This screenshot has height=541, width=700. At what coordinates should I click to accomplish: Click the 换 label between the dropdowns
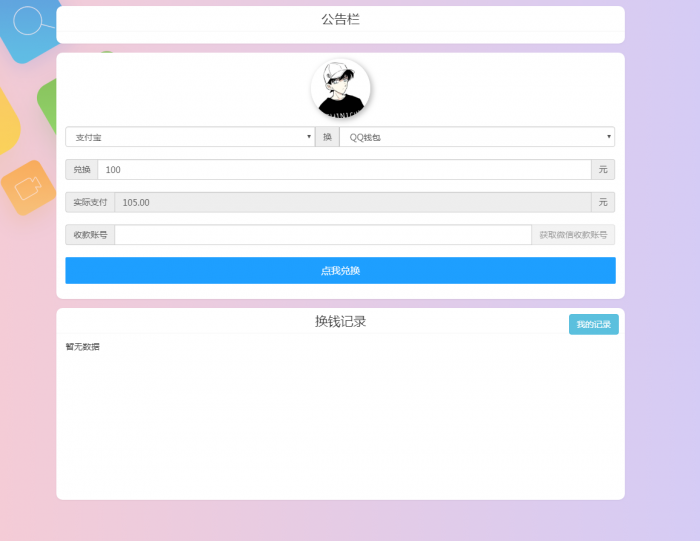pos(327,137)
